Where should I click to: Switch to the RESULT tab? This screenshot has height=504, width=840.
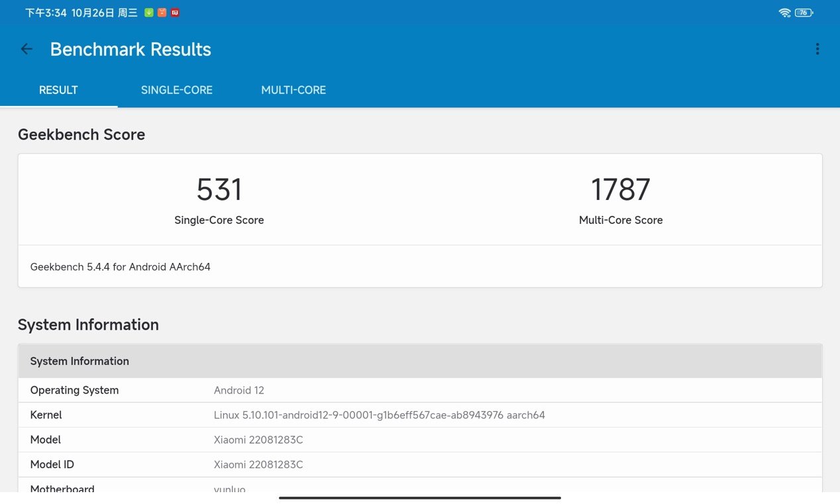[x=58, y=90]
